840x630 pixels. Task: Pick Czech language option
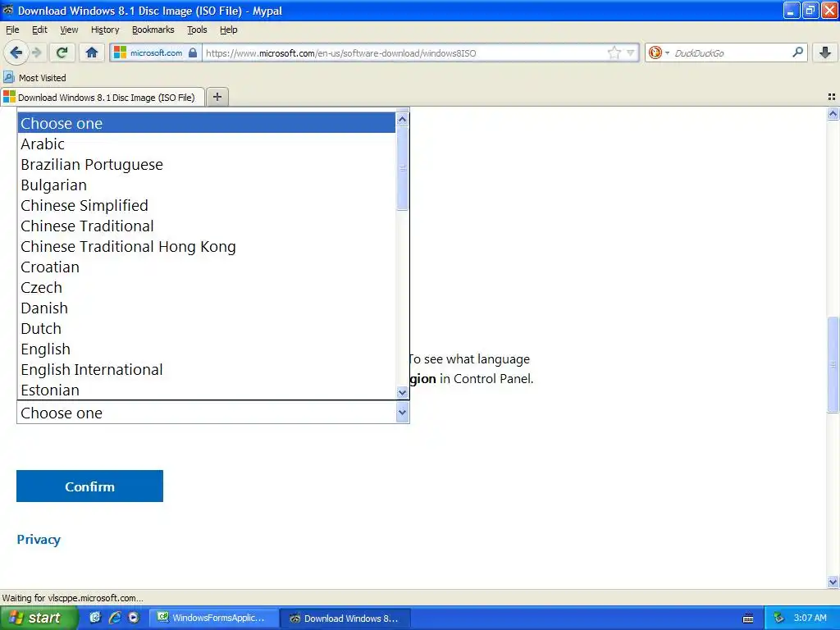pos(207,288)
